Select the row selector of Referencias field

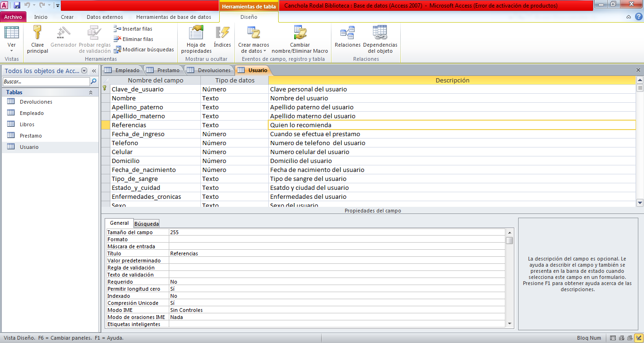coord(106,125)
